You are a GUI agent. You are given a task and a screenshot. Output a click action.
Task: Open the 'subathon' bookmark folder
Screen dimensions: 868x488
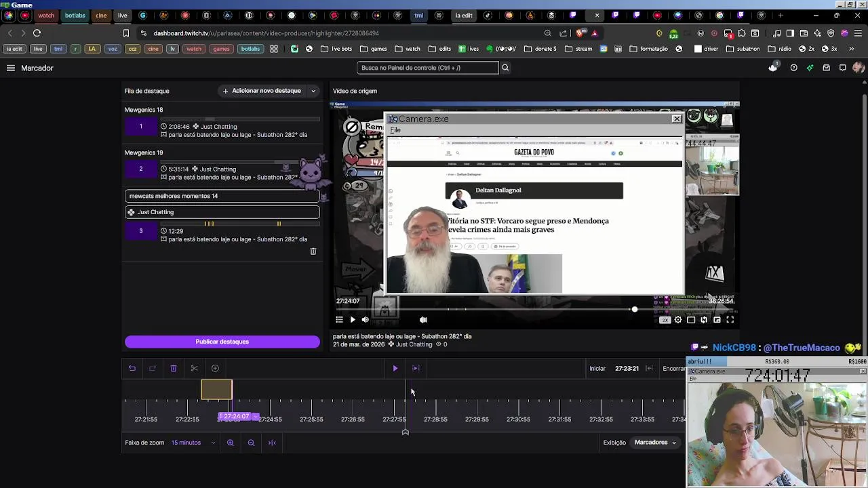(x=743, y=49)
